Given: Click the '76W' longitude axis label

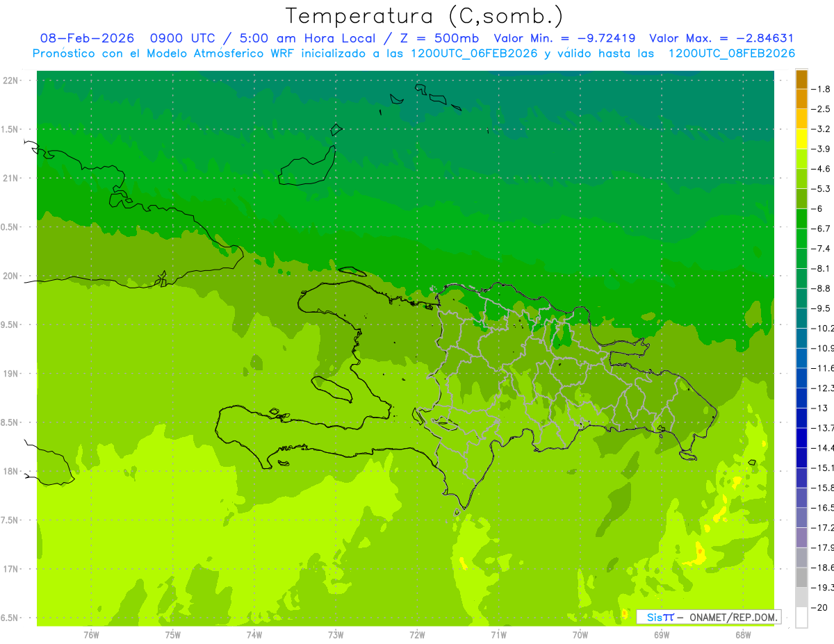Looking at the screenshot, I should [x=91, y=635].
